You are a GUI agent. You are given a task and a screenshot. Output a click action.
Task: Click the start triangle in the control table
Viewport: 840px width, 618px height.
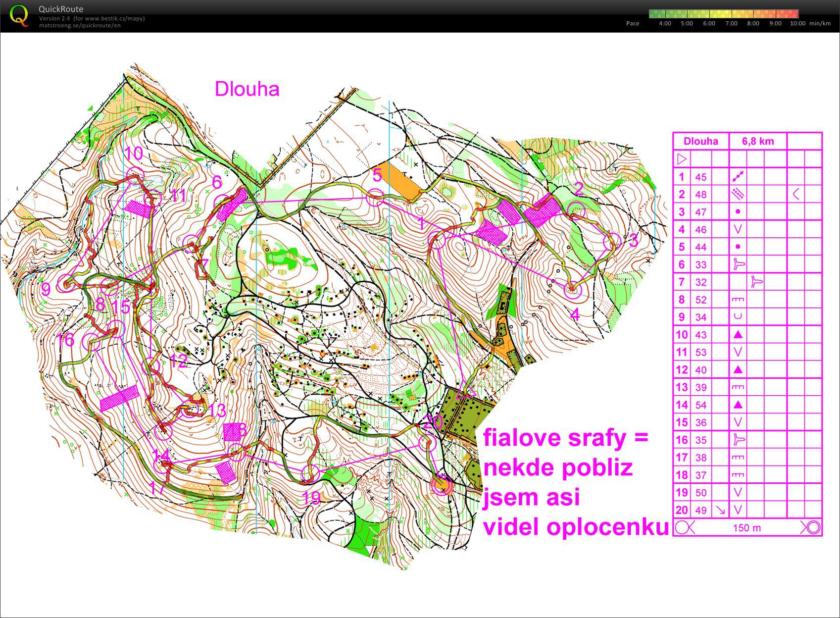pos(682,159)
